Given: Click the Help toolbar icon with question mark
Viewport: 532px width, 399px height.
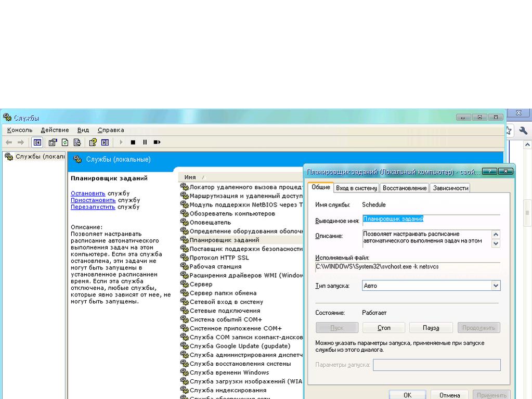Looking at the screenshot, I should click(x=93, y=142).
